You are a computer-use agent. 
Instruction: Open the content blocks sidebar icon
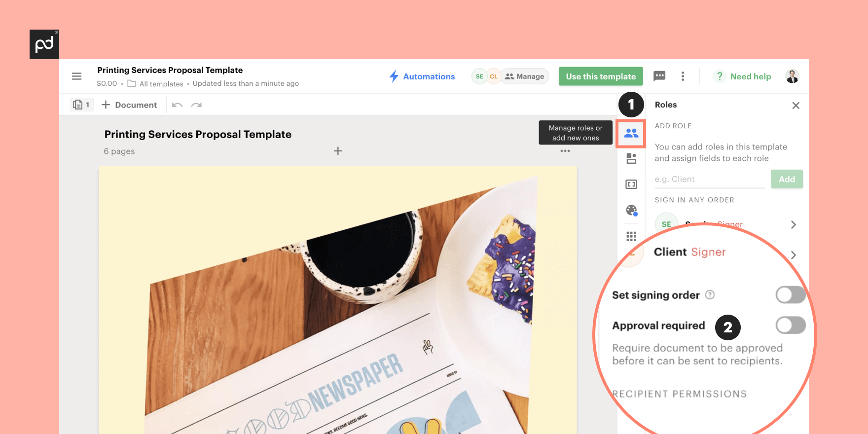(x=631, y=158)
